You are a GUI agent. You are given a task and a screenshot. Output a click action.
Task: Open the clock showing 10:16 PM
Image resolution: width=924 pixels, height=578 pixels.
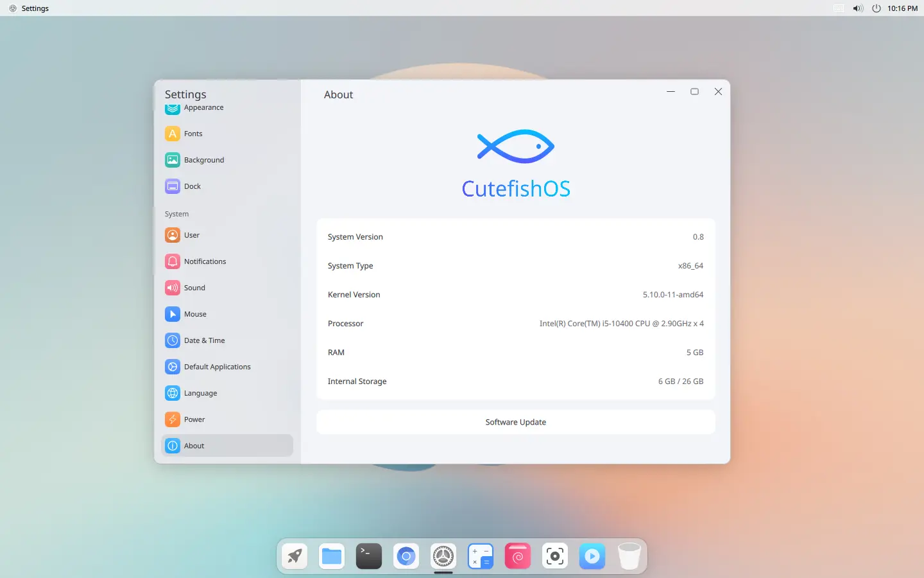[902, 8]
